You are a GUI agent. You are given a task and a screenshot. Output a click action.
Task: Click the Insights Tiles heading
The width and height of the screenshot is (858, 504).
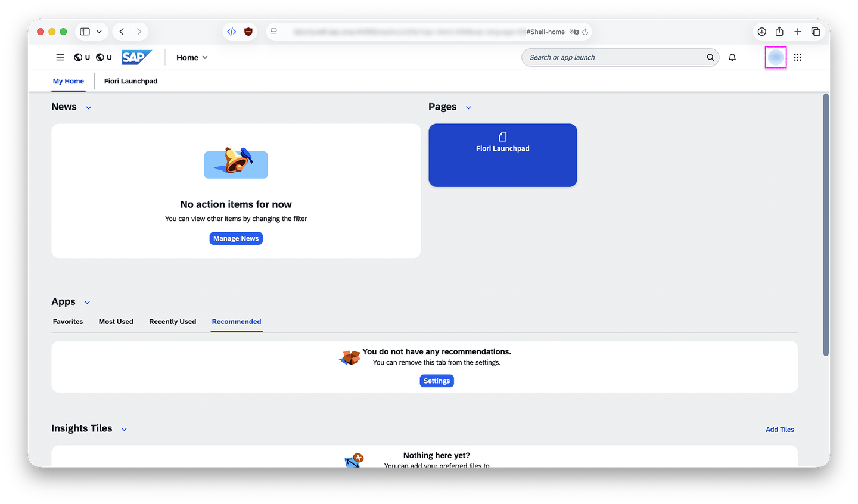82,428
